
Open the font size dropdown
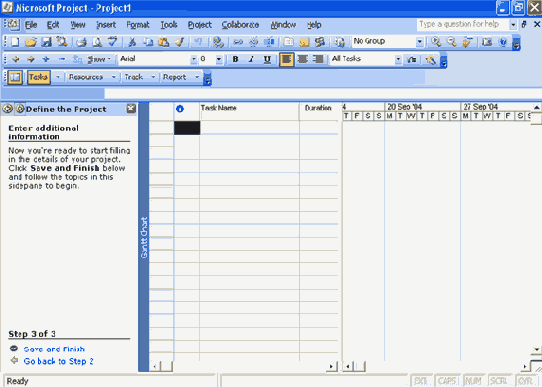(219, 59)
